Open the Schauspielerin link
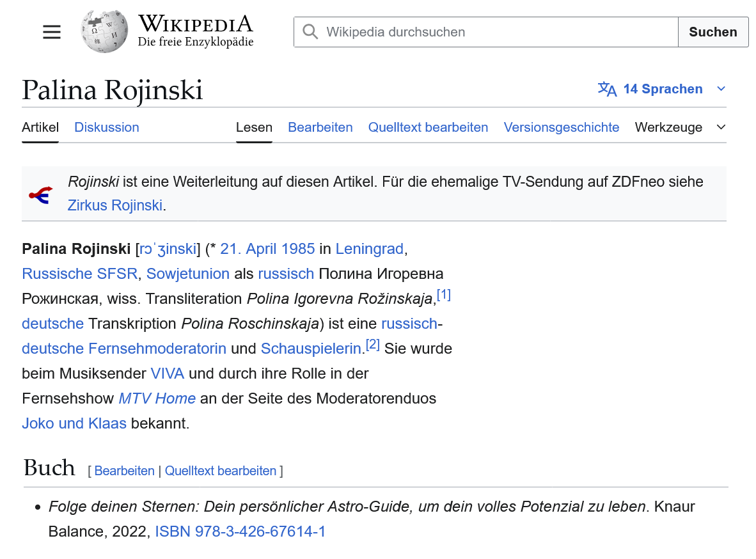Viewport: 756px width, 559px height. tap(311, 349)
